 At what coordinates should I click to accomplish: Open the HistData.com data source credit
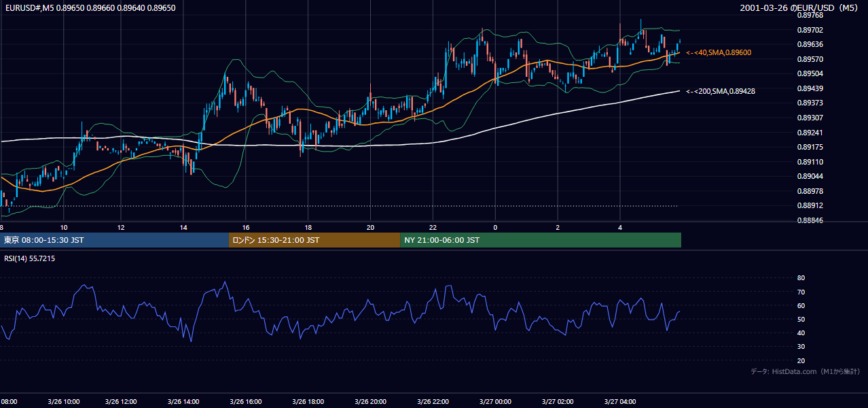806,371
